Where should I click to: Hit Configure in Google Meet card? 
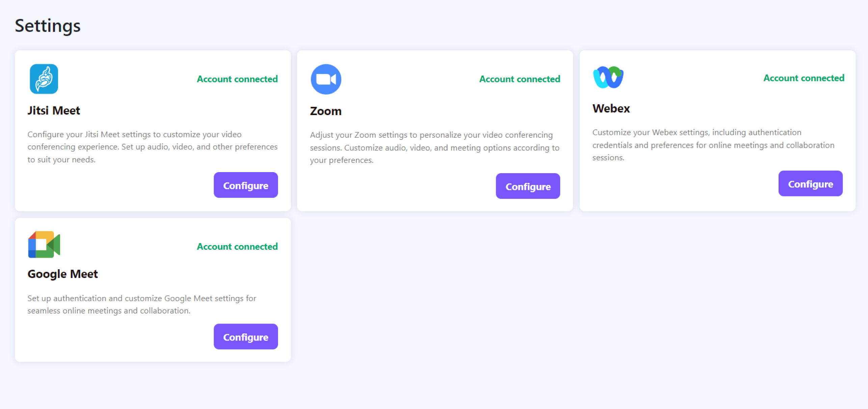point(246,337)
